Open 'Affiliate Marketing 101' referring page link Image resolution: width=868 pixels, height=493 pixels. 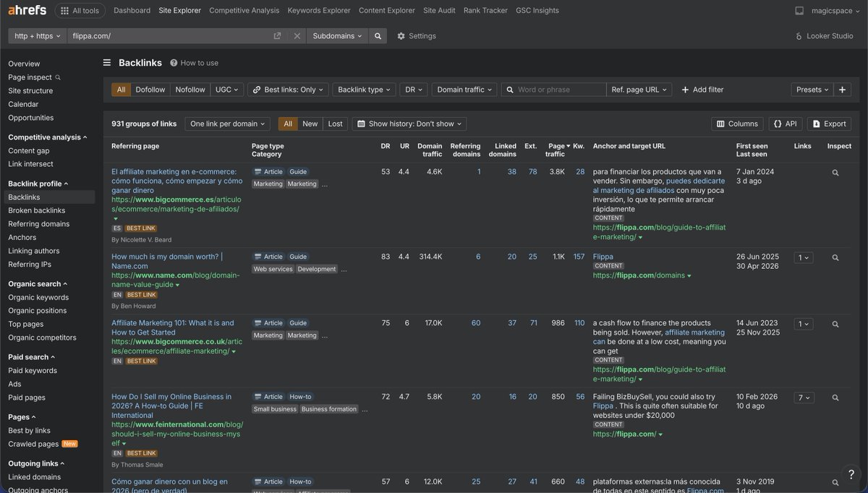[173, 327]
